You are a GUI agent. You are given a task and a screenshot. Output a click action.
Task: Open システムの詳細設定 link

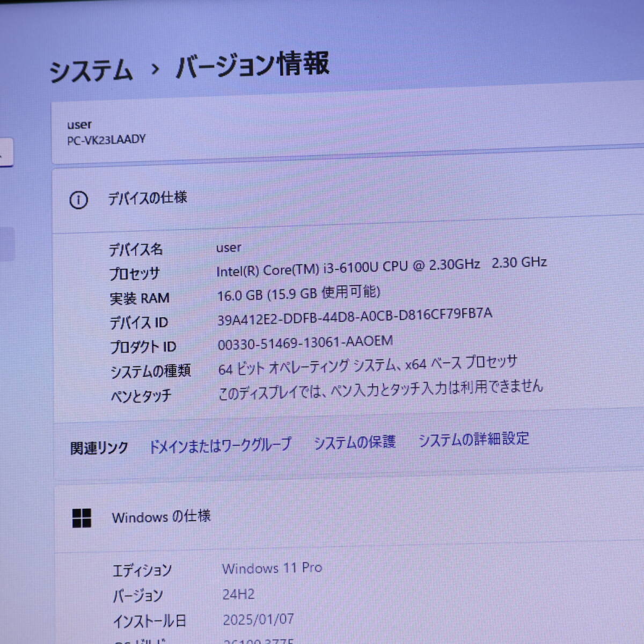click(474, 439)
